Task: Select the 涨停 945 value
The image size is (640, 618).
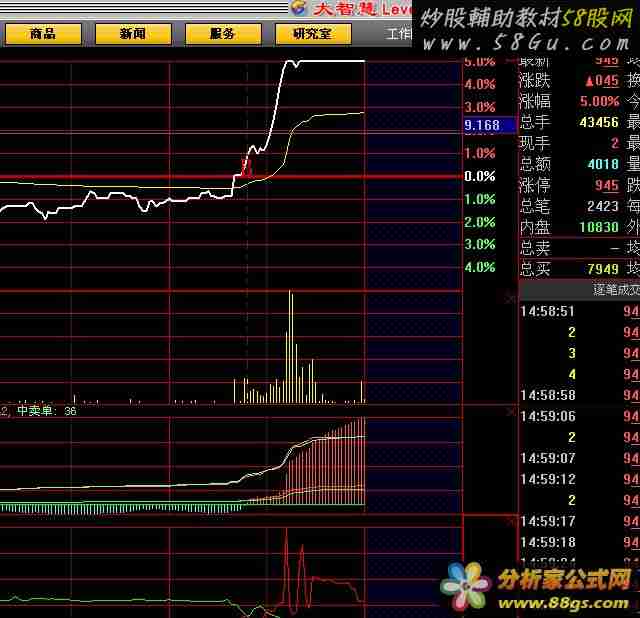Action: click(x=607, y=185)
